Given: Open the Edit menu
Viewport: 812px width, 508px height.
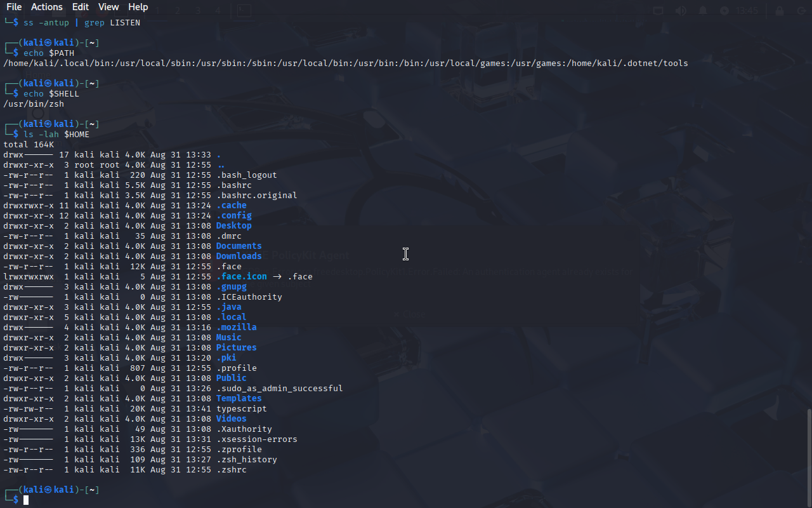Looking at the screenshot, I should tap(81, 7).
